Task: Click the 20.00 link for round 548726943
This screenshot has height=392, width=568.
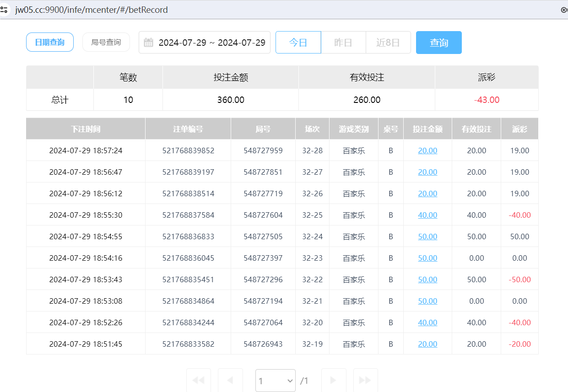Action: [x=427, y=344]
